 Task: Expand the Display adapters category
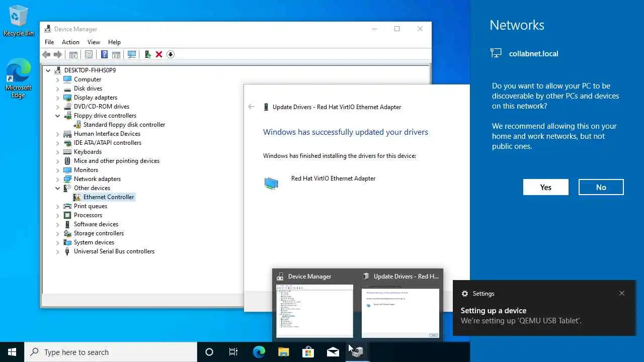(58, 98)
